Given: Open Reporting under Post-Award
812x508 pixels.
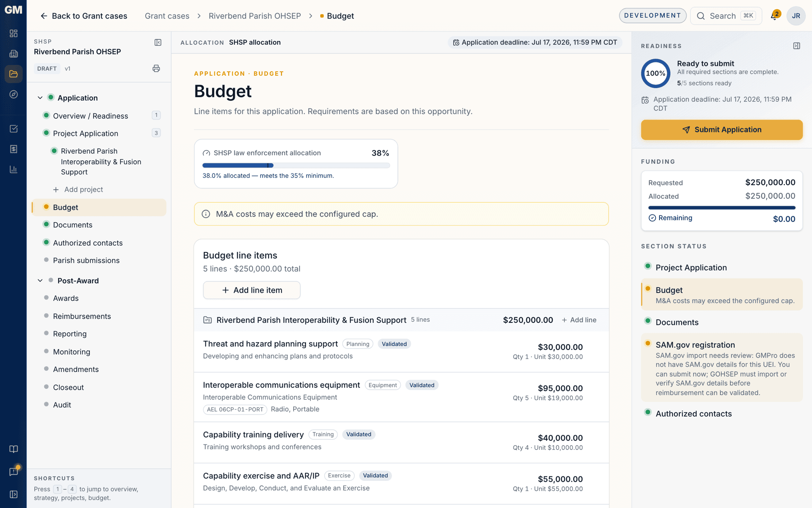Looking at the screenshot, I should 99,334.
